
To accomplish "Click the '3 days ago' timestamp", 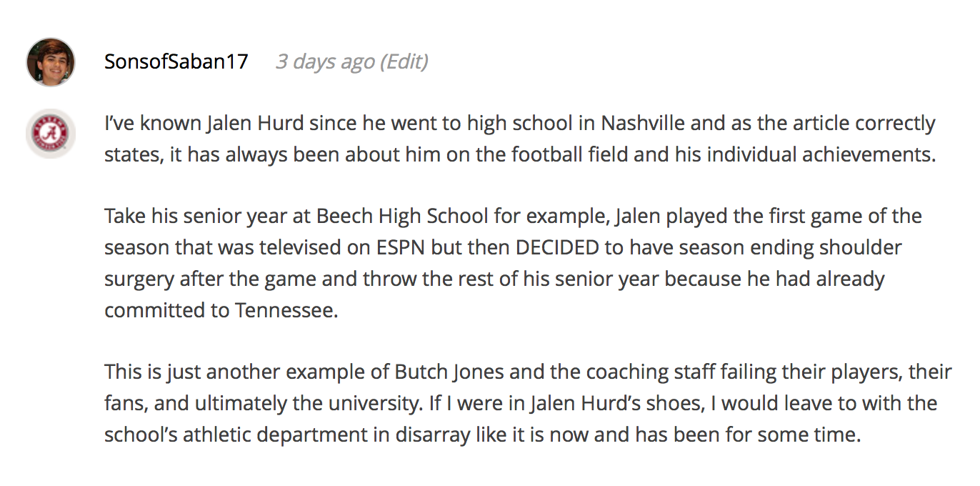I will click(x=325, y=61).
